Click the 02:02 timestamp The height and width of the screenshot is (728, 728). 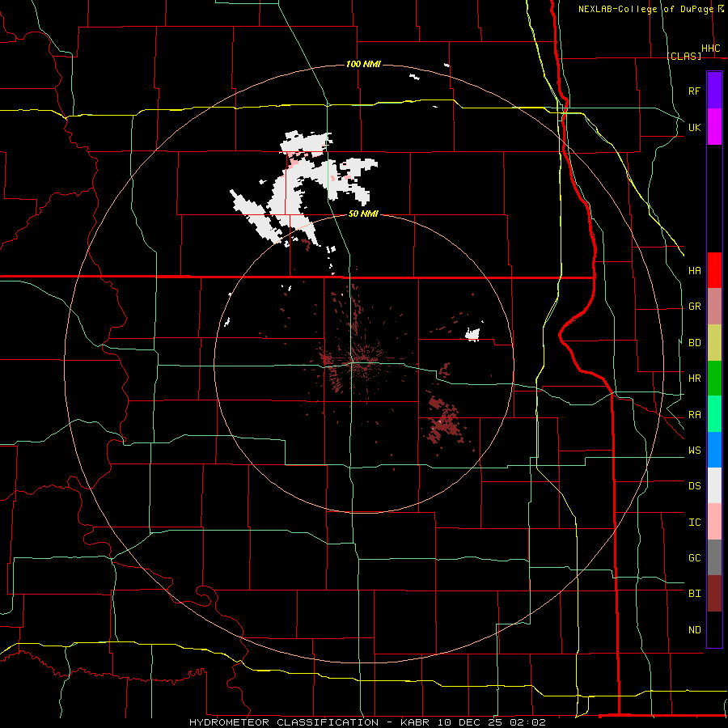(527, 722)
